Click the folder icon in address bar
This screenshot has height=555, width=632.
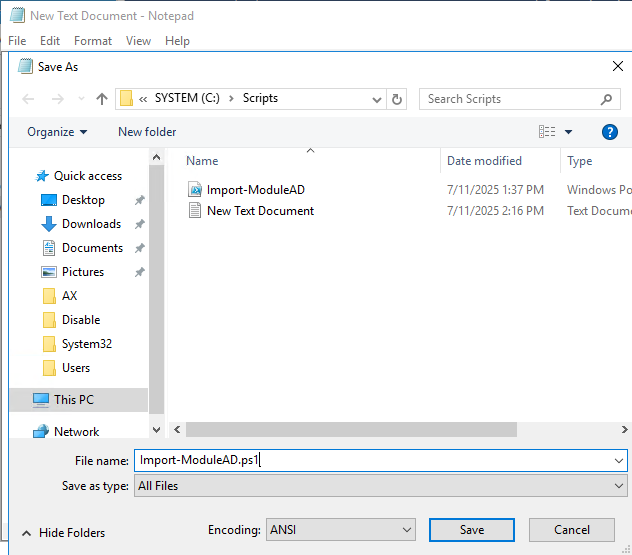pyautogui.click(x=127, y=98)
